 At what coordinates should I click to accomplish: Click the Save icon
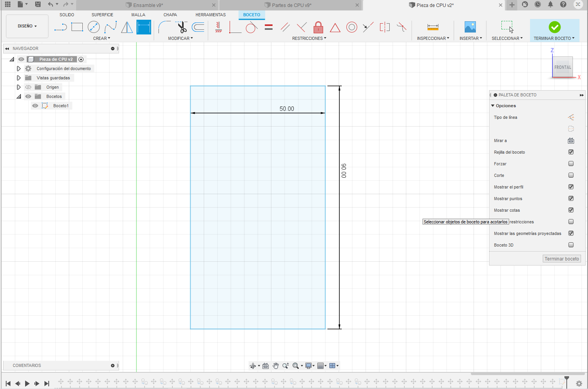38,4
